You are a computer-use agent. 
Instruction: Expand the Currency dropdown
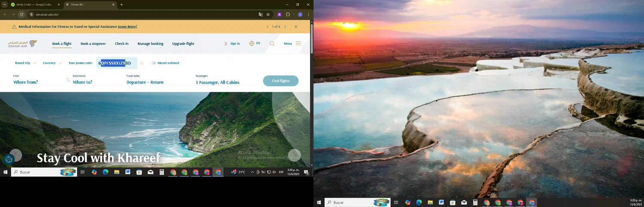(x=52, y=63)
